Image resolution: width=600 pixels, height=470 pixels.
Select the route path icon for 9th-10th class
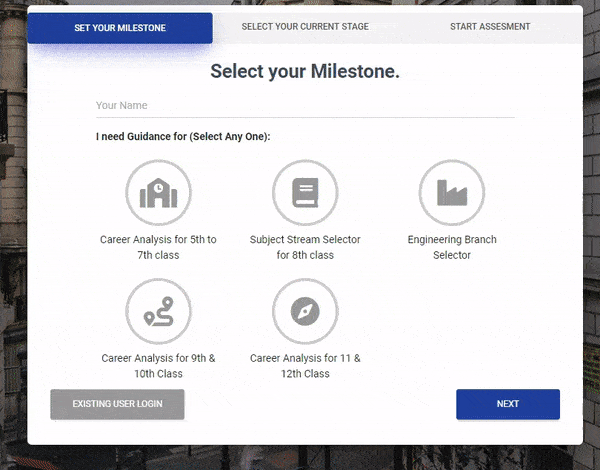(x=158, y=311)
